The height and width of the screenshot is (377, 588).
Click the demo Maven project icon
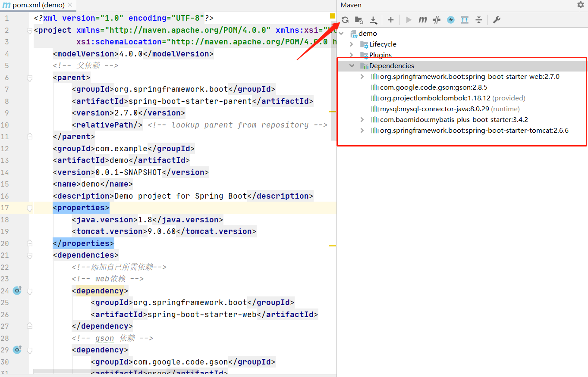354,34
